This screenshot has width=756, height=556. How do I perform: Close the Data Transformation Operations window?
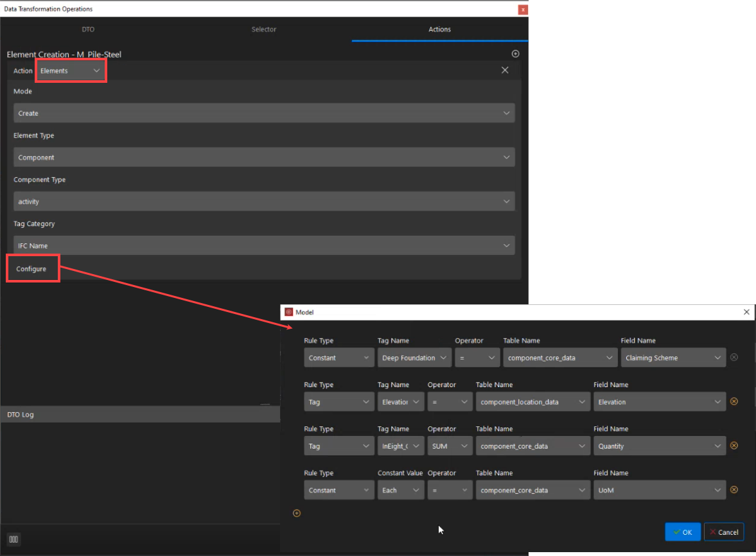(523, 10)
